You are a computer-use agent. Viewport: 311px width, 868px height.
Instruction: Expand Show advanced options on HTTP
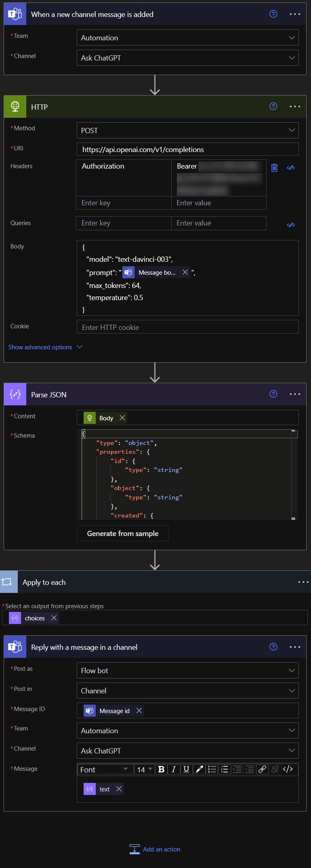click(40, 347)
